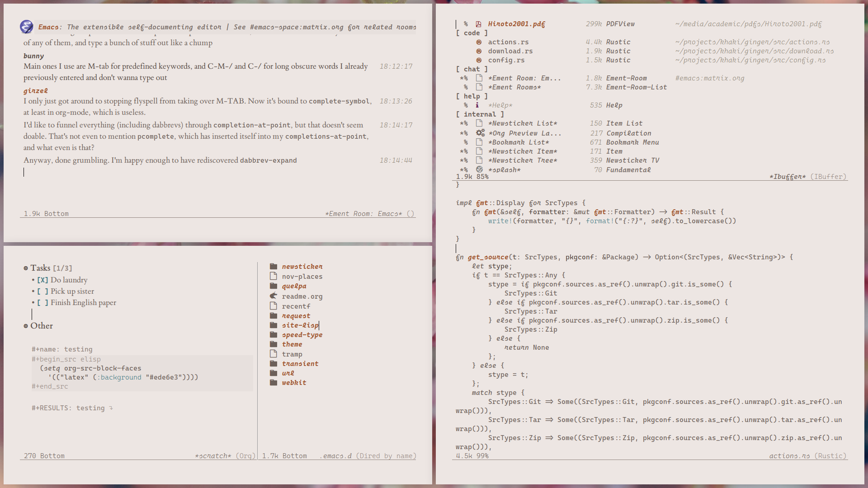Click the *IBuffer* mode line name

pos(787,177)
